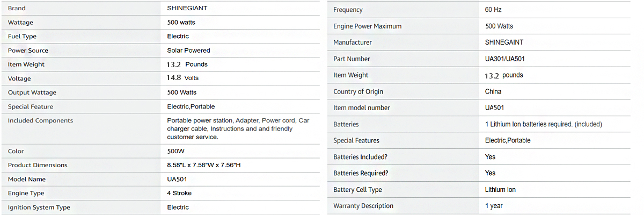Select the 4 Stroke engine type value
The image size is (644, 215).
(179, 193)
